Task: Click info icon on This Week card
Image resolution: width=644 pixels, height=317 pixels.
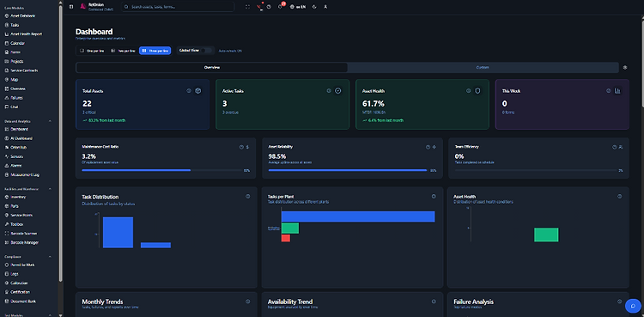Action: 608,91
